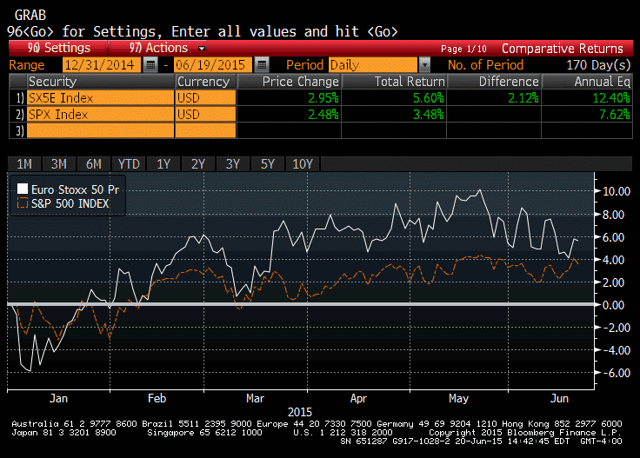Viewport: 640px width, 458px height.
Task: Click the Total Return column header
Action: pyautogui.click(x=394, y=81)
